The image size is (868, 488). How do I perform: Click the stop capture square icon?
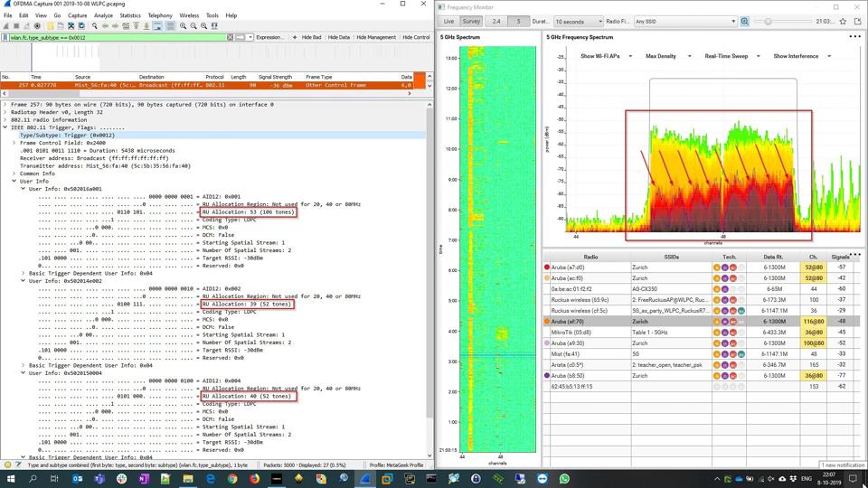pos(16,26)
